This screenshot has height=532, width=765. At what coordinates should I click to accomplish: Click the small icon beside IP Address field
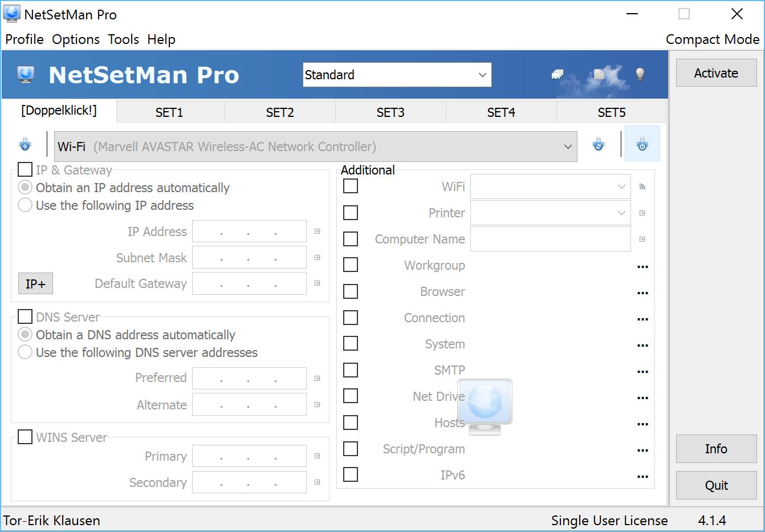pyautogui.click(x=318, y=232)
